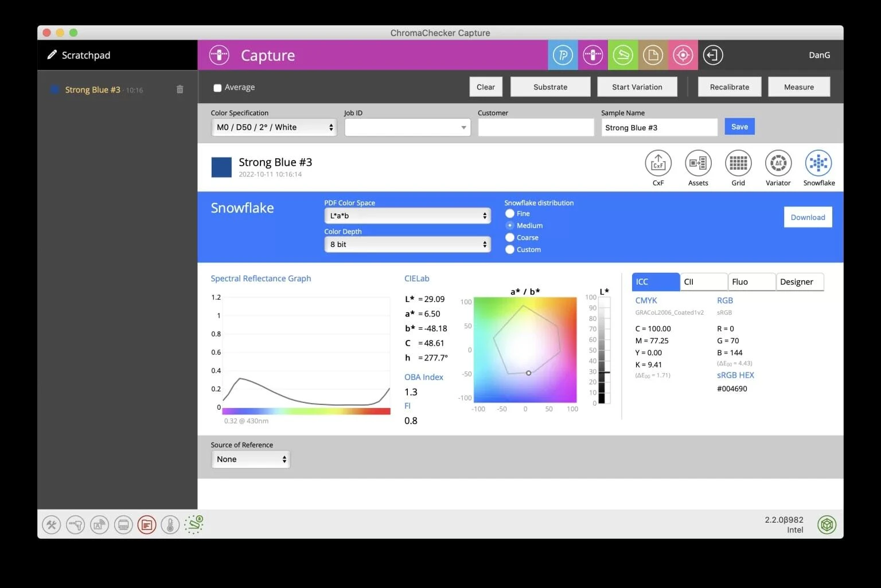Open the tan document module icon
The width and height of the screenshot is (881, 588).
[x=653, y=55]
